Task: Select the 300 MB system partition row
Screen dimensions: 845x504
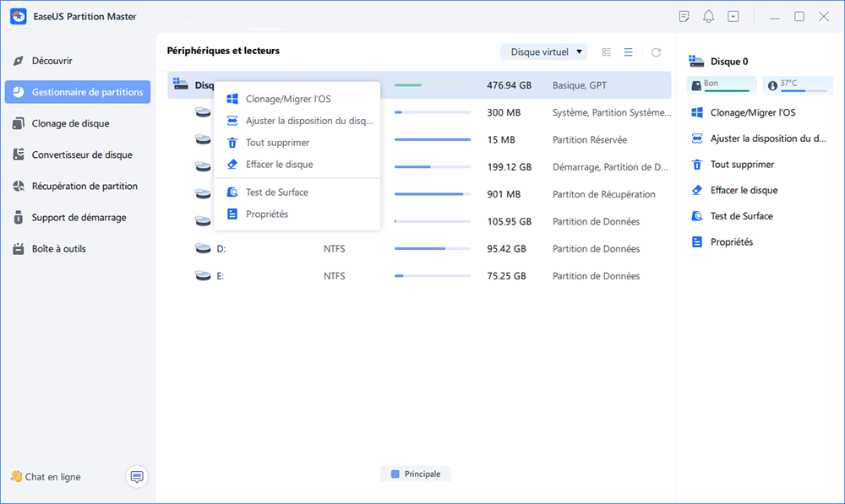Action: coord(419,112)
